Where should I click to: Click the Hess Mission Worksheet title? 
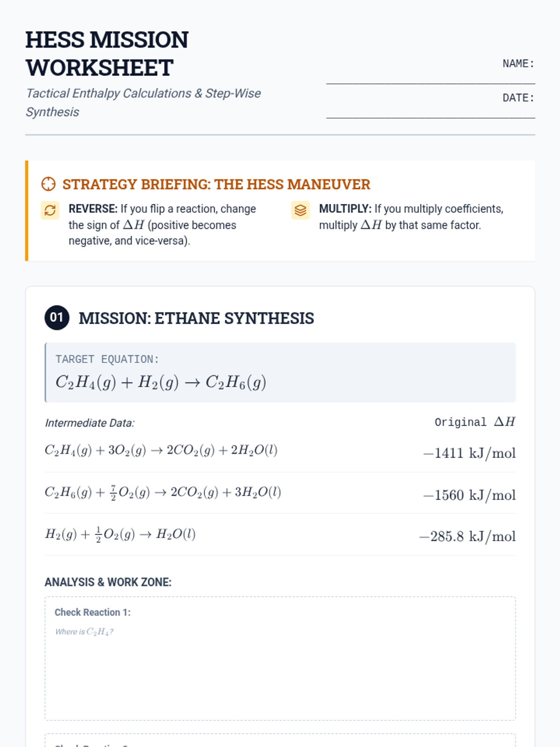pos(107,54)
